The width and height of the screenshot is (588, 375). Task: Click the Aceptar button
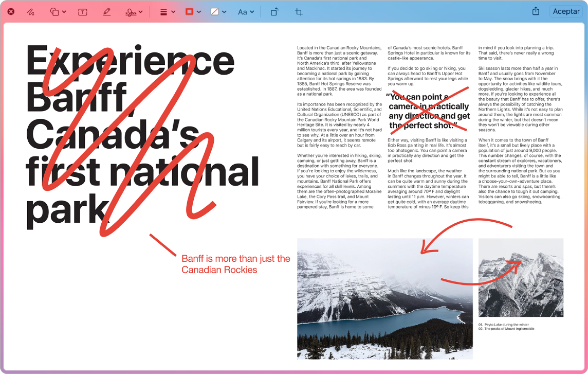pos(565,11)
